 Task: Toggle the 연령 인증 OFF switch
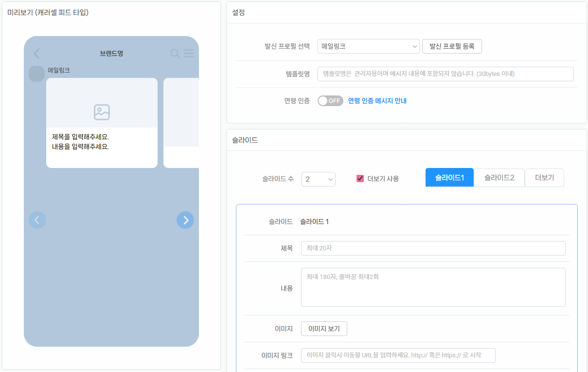point(330,101)
